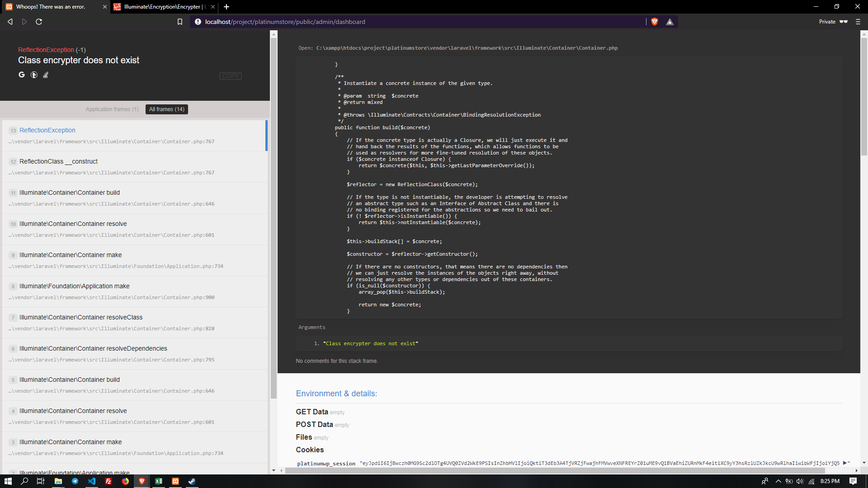The width and height of the screenshot is (868, 488).
Task: Select frame 9 Illuminate\Container\Container make
Action: (x=134, y=260)
